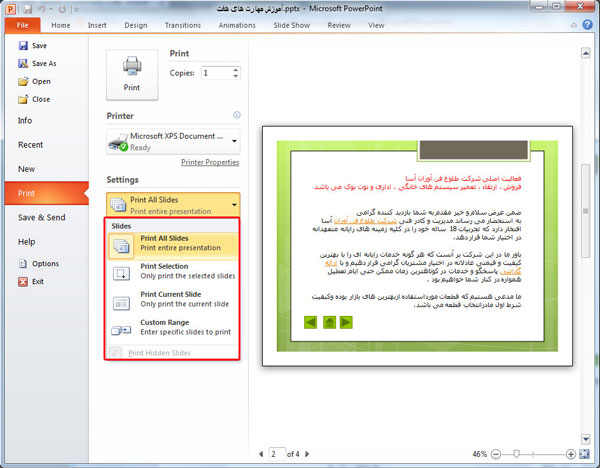Image resolution: width=600 pixels, height=468 pixels.
Task: Click the Save icon in sidebar
Action: point(22,47)
